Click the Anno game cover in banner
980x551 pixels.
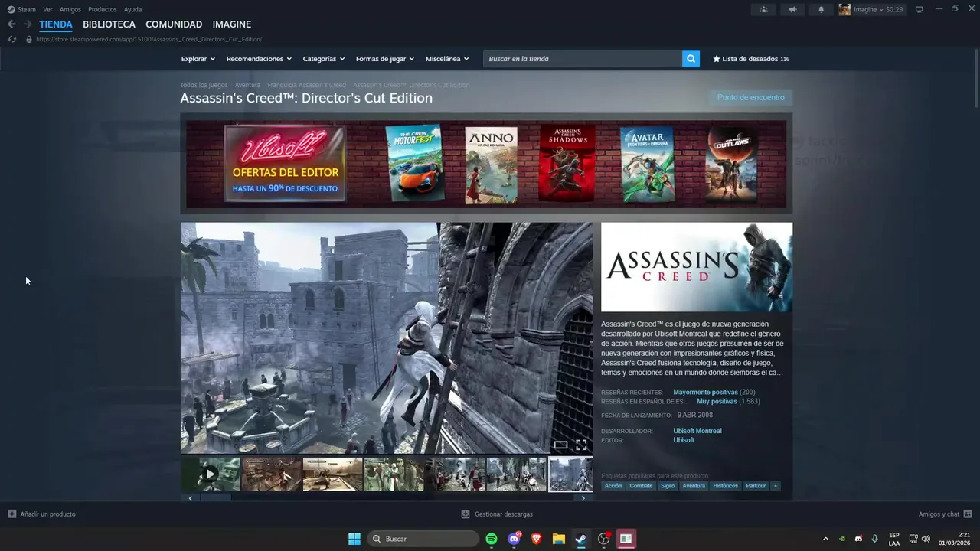point(491,164)
